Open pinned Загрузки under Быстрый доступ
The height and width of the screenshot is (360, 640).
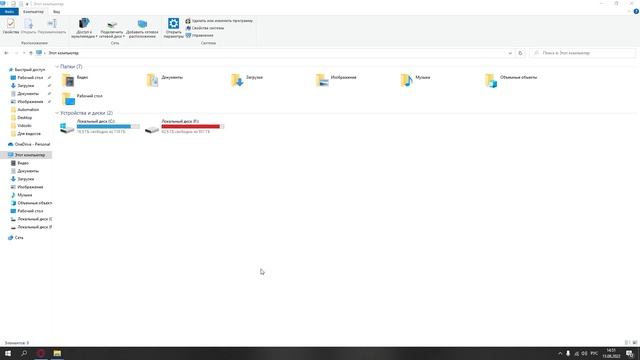click(22, 86)
